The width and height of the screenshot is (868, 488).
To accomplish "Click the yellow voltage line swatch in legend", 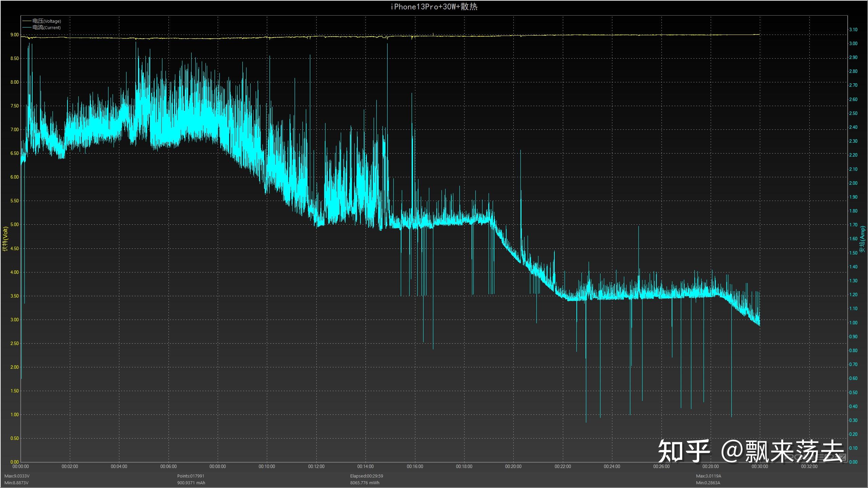I will [26, 21].
